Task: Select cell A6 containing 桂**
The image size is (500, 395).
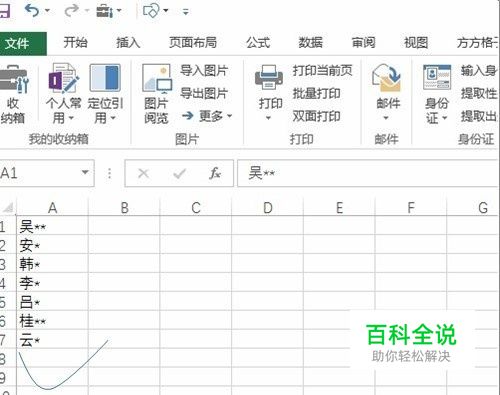Action: click(52, 321)
